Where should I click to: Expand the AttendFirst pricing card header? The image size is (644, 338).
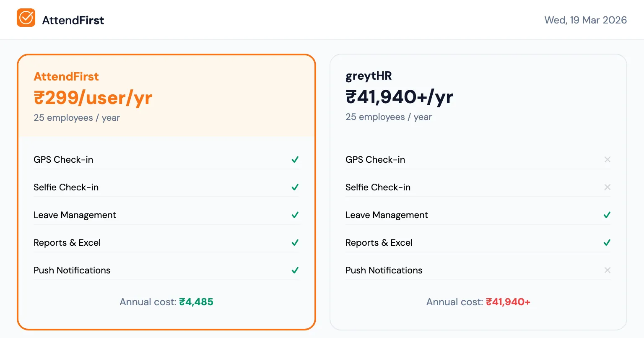[x=166, y=96]
